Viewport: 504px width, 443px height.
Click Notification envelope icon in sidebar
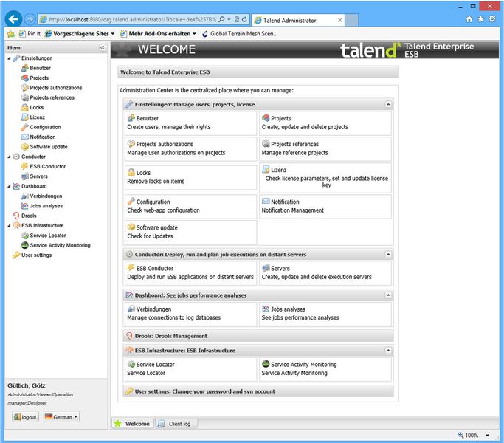pos(25,137)
